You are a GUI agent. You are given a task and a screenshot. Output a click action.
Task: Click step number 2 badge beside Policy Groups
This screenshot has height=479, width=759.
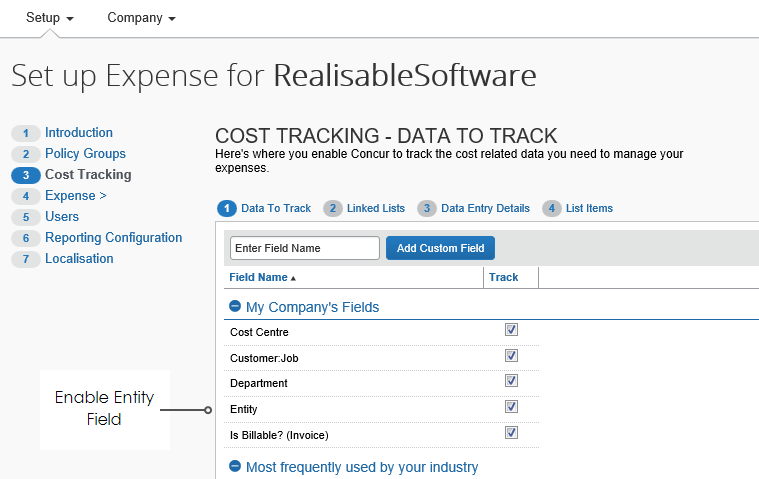coord(26,154)
